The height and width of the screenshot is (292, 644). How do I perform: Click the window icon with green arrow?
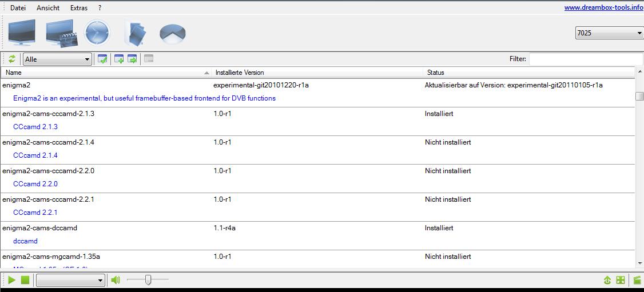pyautogui.click(x=132, y=59)
